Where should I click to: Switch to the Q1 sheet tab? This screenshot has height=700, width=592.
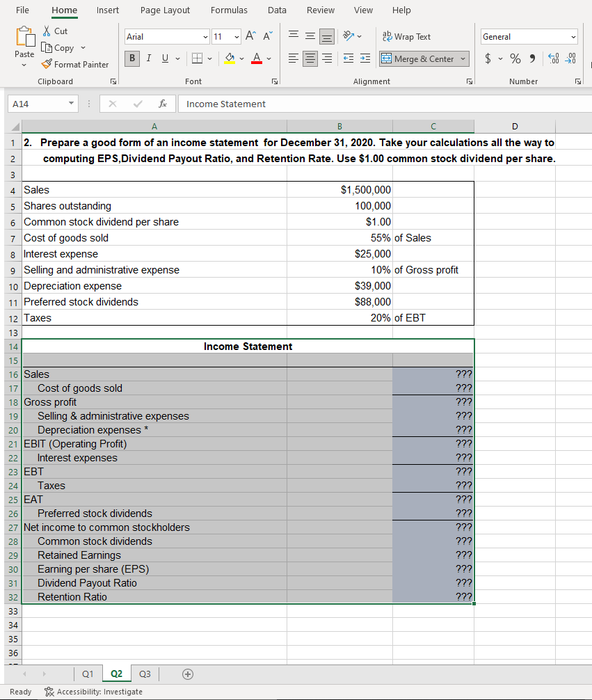pos(88,674)
